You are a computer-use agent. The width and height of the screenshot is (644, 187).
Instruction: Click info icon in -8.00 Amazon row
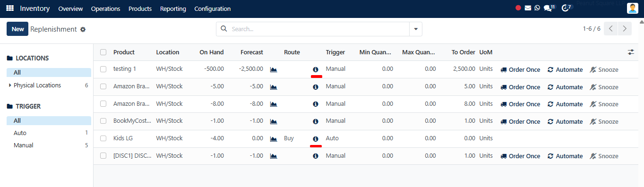point(316,104)
